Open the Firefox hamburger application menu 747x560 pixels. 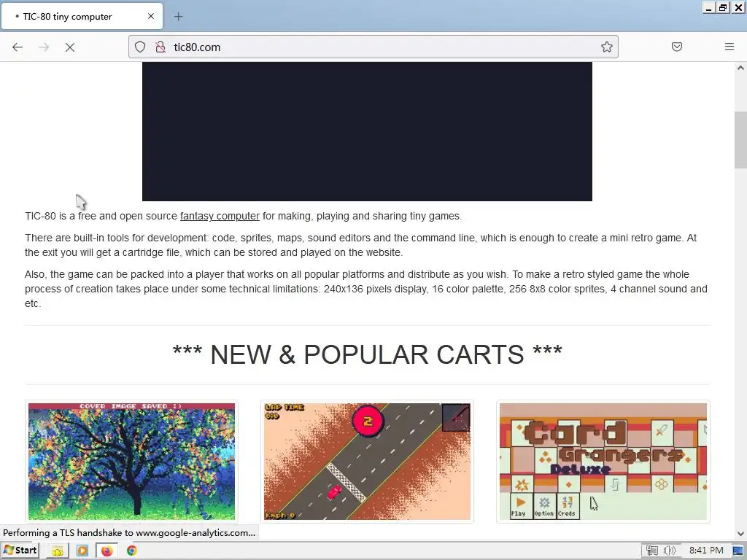point(729,47)
